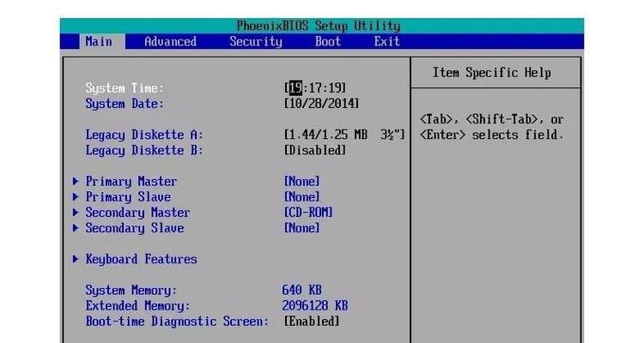Select the Exit menu tab
644x343 pixels.
point(387,41)
